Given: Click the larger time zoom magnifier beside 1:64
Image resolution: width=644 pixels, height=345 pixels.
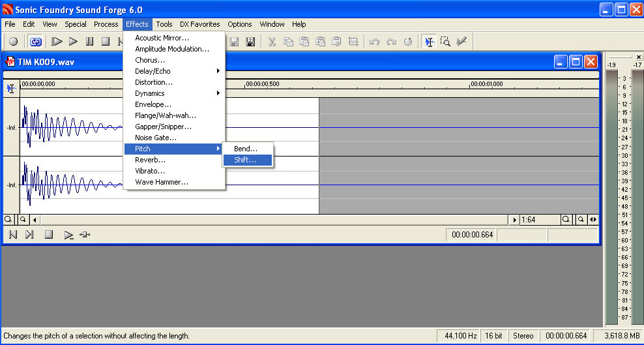Looking at the screenshot, I should (x=566, y=220).
